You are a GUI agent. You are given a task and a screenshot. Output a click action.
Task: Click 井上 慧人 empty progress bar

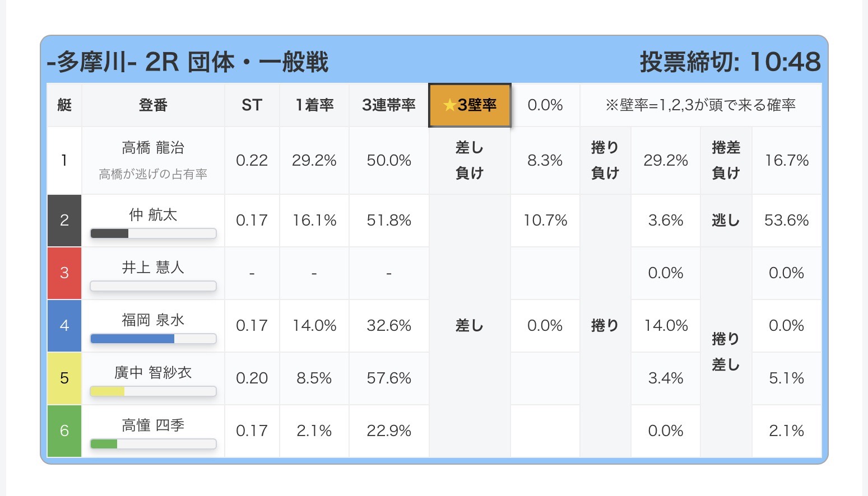(153, 286)
